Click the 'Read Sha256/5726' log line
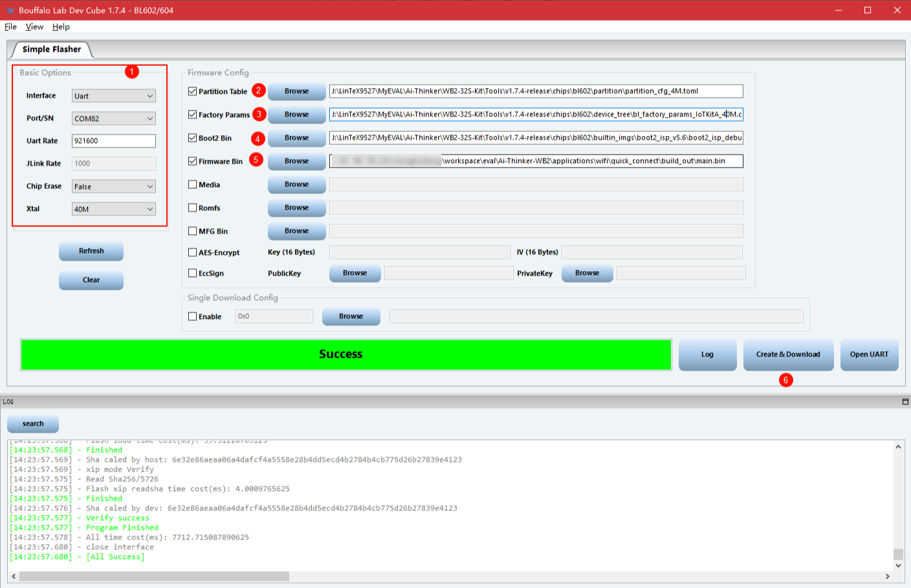 [84, 479]
